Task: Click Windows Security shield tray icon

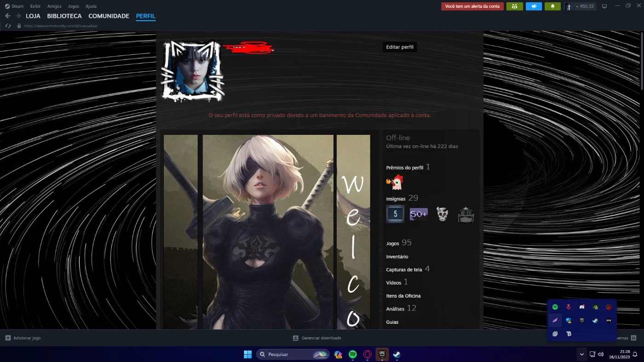Action: click(x=569, y=320)
